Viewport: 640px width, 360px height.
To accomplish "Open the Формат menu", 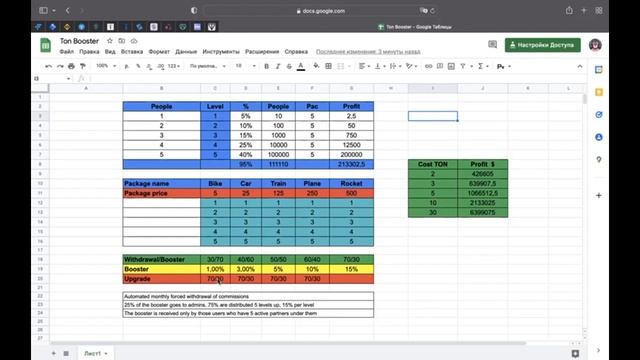I will pyautogui.click(x=159, y=52).
